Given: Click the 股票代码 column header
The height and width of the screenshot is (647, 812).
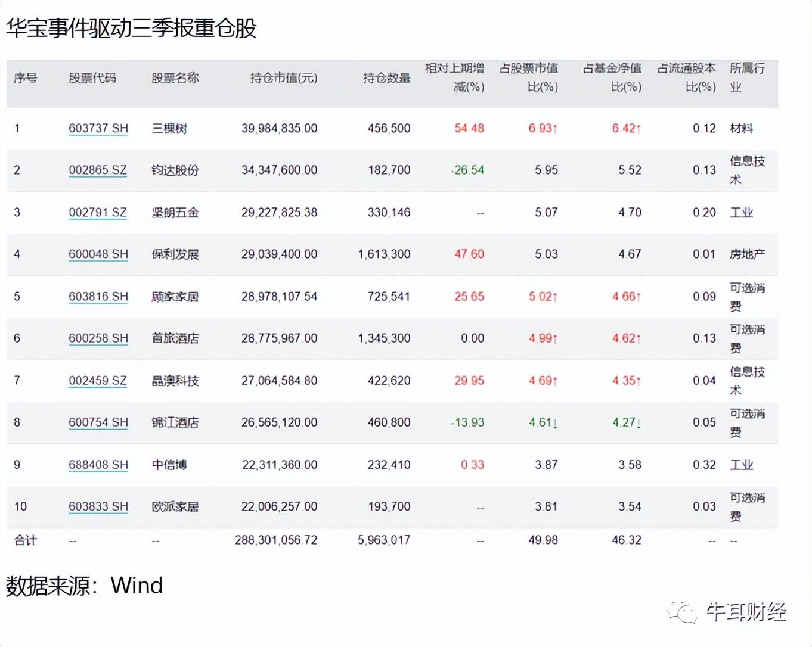Looking at the screenshot, I should click(92, 78).
